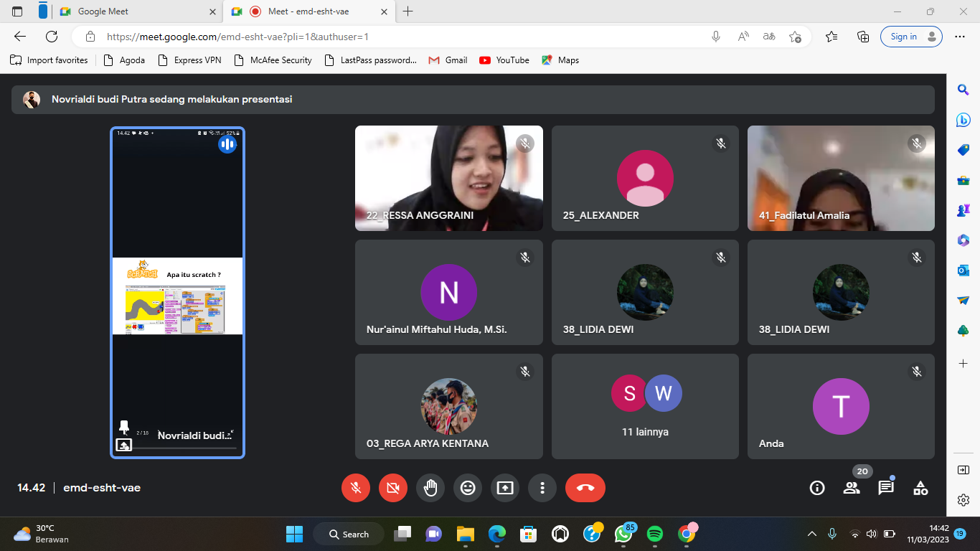This screenshot has height=551, width=980.
Task: Click the present now screen-share icon
Action: click(x=505, y=488)
